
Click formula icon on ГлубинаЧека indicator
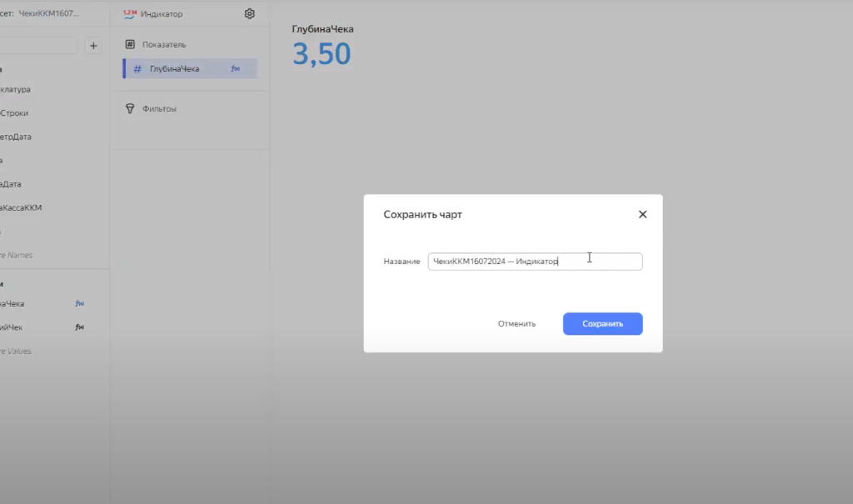(x=235, y=68)
